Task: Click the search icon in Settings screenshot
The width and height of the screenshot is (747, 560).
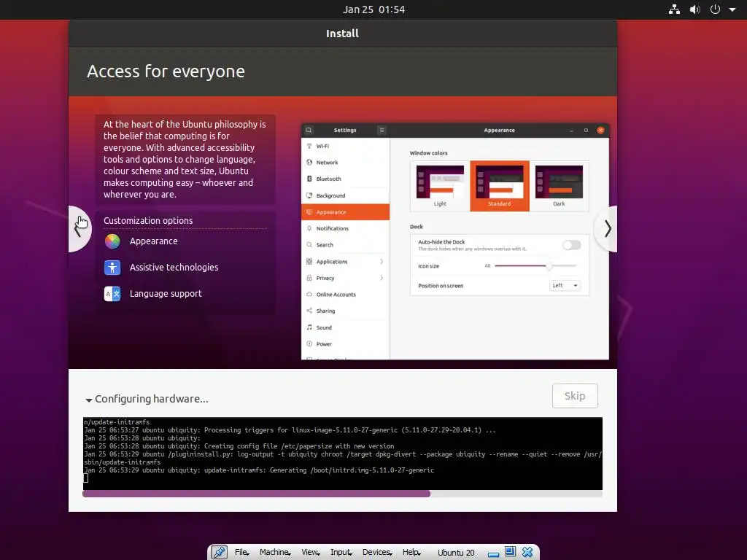Action: pos(309,130)
